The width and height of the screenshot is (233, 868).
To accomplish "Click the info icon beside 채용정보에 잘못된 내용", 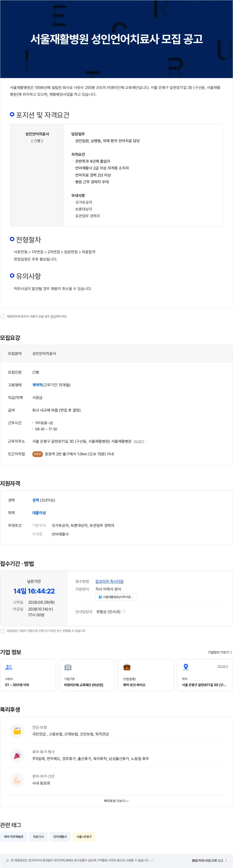I will coord(3,316).
